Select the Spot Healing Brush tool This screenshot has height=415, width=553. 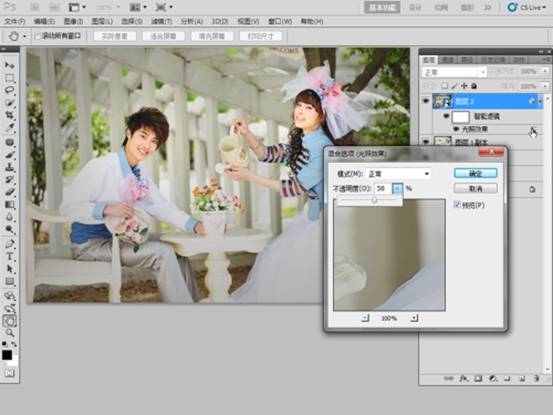click(10, 142)
